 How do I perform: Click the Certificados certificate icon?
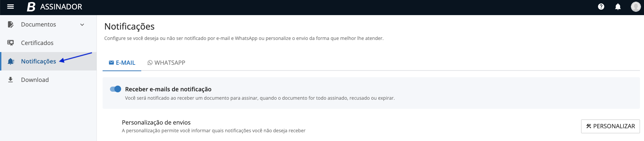pyautogui.click(x=11, y=43)
